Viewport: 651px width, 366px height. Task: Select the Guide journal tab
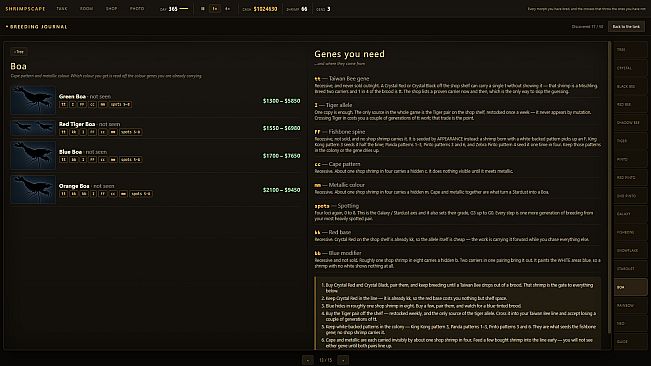tap(630, 342)
